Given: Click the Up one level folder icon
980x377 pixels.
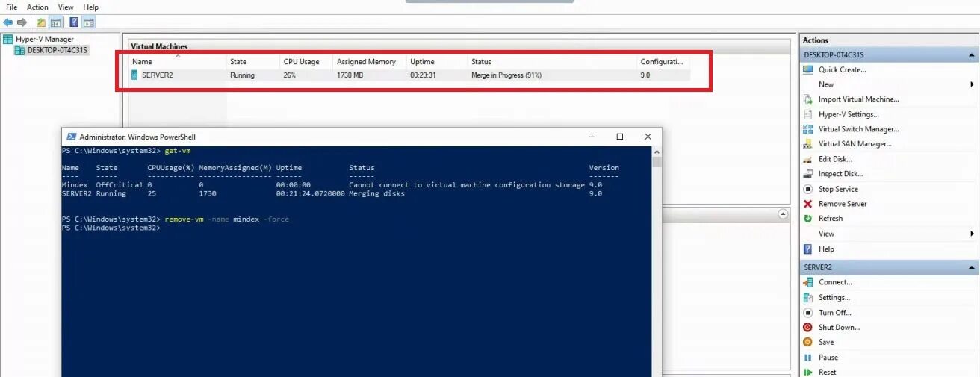Looking at the screenshot, I should coord(41,22).
